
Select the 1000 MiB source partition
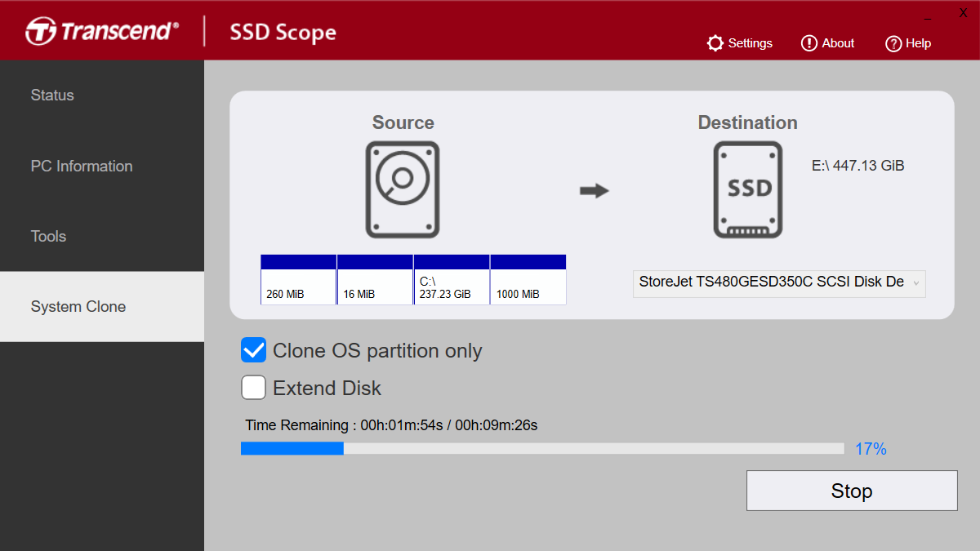pyautogui.click(x=528, y=279)
